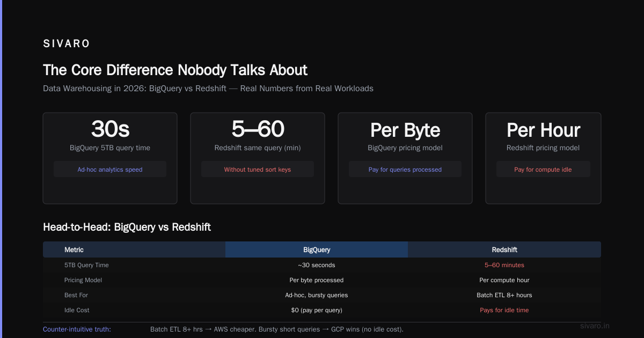
Task: Click the 'Pay for queries processed' badge
Action: pos(405,170)
